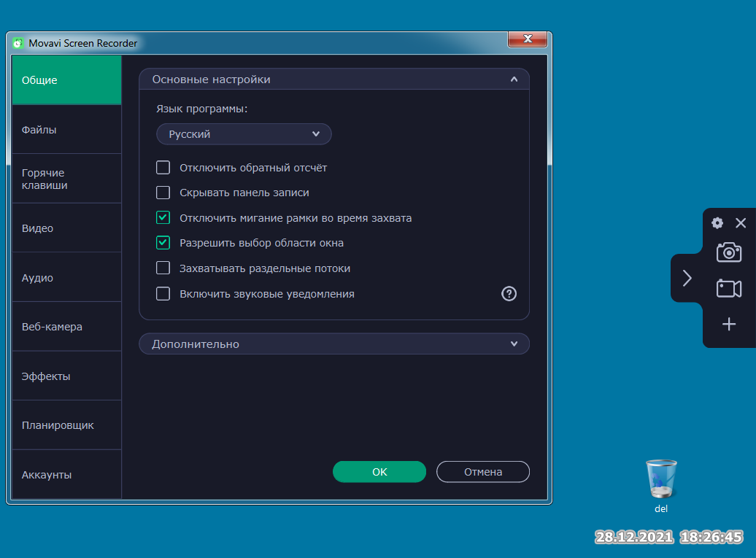Go to the Веб-камера tab
Viewport: 756px width, 558px height.
coord(66,327)
